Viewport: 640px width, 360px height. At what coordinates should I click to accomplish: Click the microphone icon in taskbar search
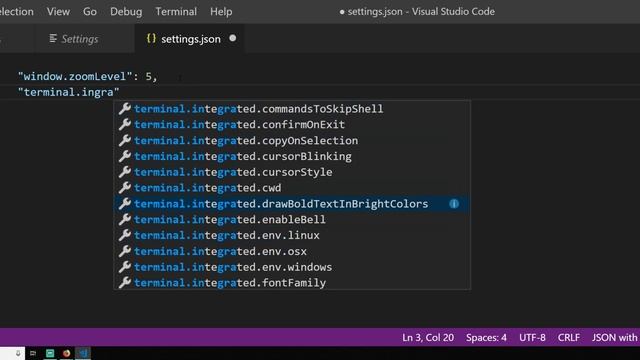click(18, 353)
